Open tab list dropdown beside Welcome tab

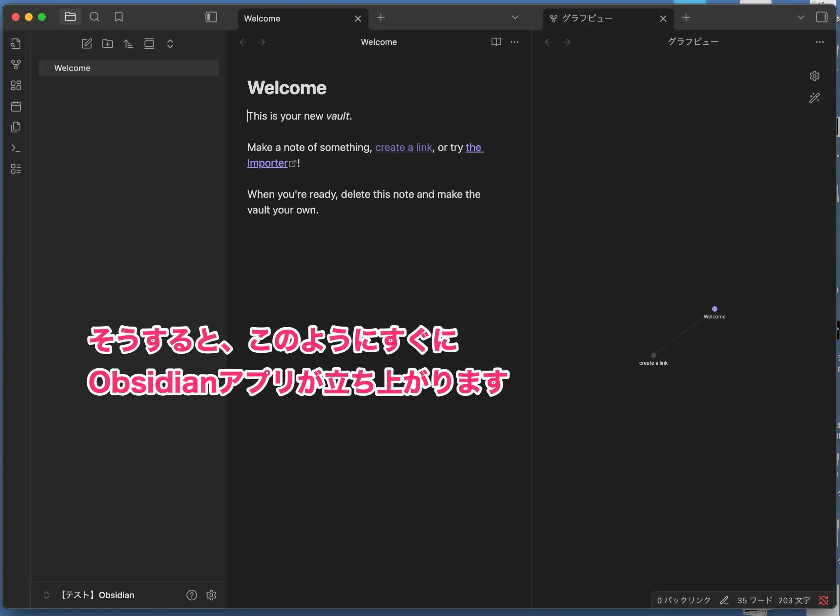(515, 17)
